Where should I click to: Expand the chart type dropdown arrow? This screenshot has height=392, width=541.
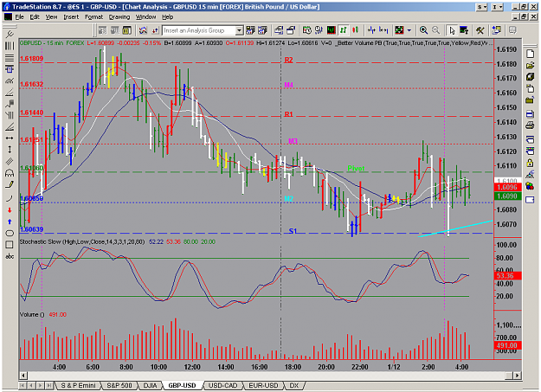click(x=409, y=30)
